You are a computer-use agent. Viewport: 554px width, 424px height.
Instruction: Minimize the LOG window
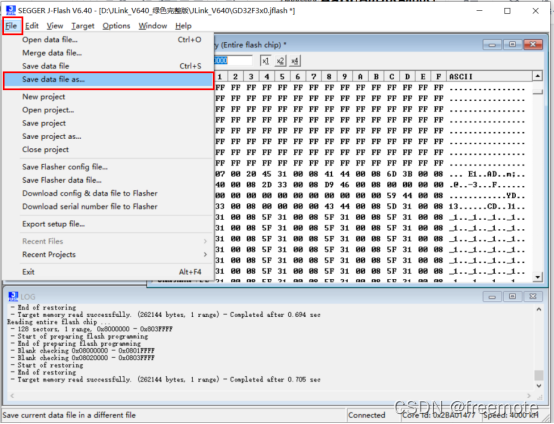click(492, 296)
